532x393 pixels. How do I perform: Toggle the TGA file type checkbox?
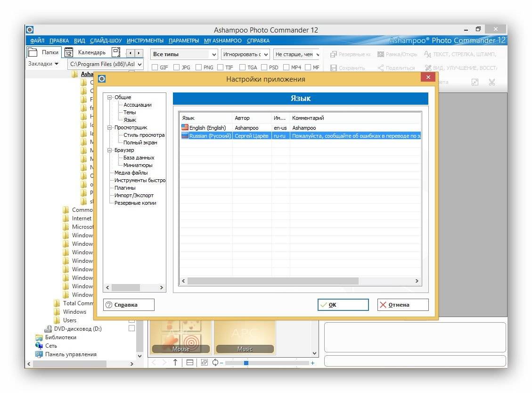point(242,67)
